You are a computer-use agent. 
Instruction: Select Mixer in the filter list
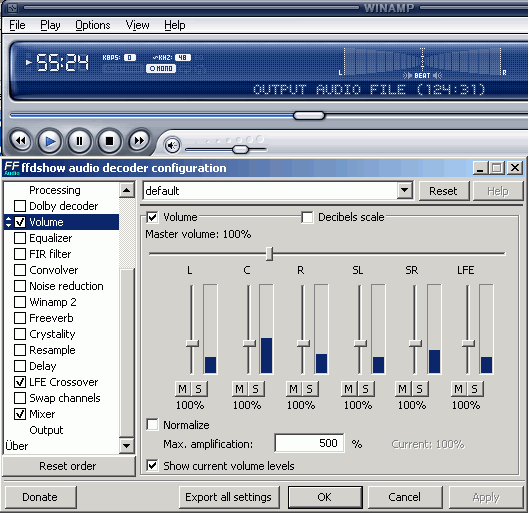pos(42,414)
